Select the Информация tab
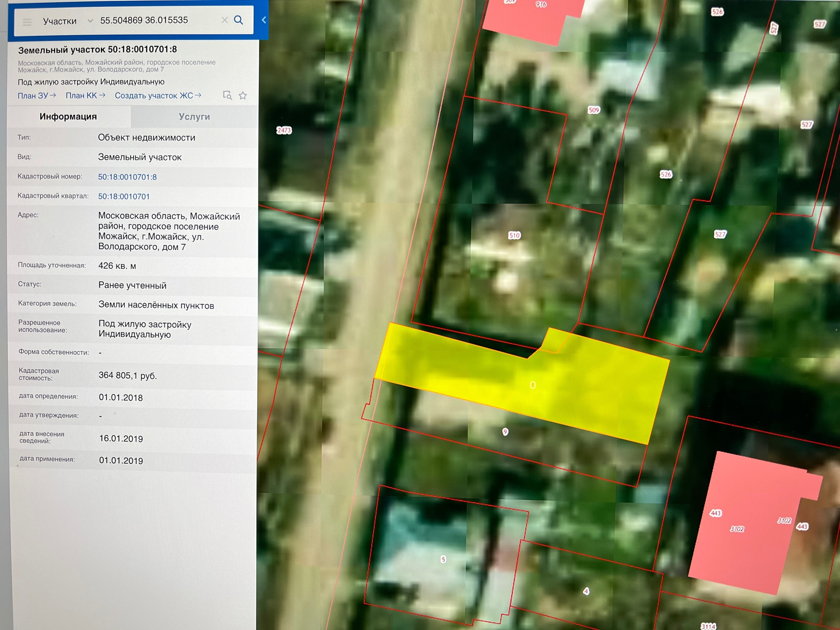Viewport: 840px width, 630px height. tap(68, 116)
